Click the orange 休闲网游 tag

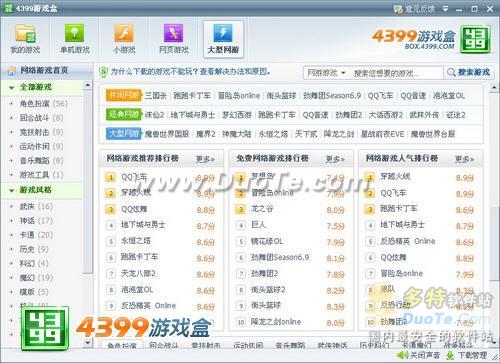click(124, 95)
